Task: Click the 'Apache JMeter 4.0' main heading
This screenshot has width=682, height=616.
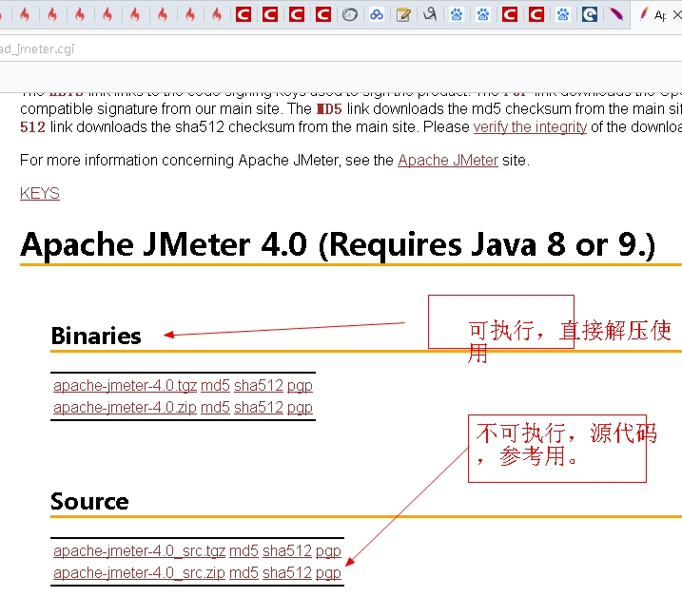Action: (338, 244)
